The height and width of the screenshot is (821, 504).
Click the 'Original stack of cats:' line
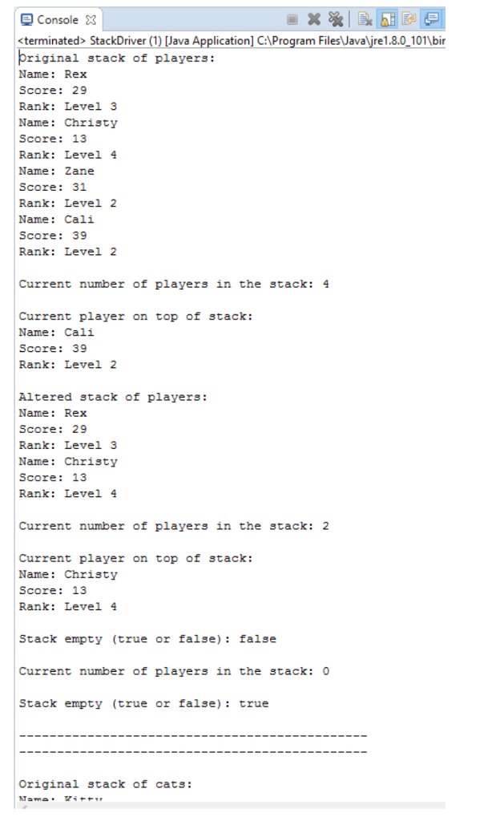click(x=106, y=784)
